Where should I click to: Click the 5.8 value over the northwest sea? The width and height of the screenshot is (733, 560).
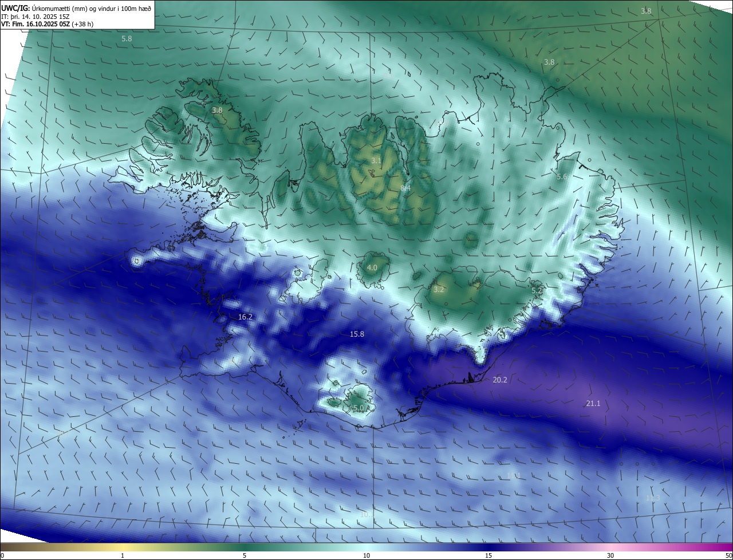click(127, 38)
